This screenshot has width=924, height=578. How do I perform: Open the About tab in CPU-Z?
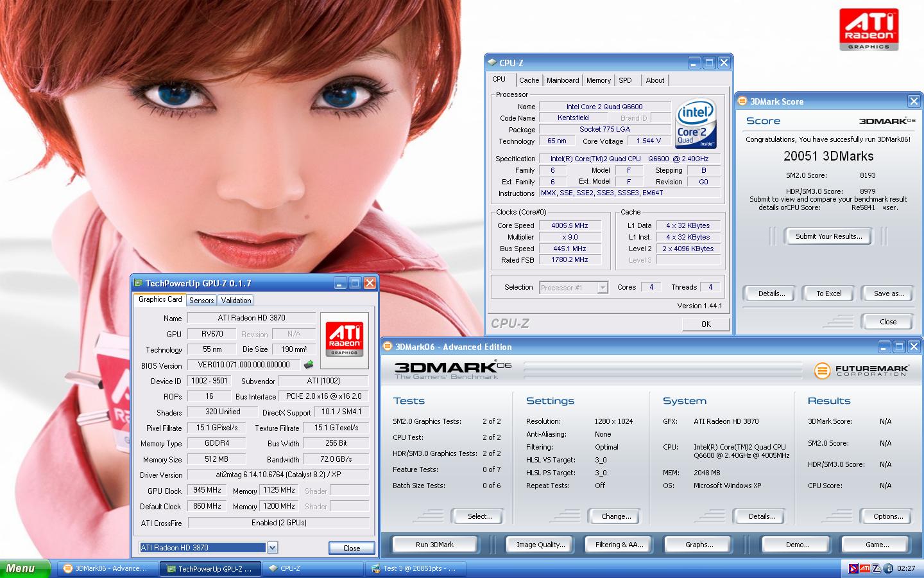tap(655, 80)
